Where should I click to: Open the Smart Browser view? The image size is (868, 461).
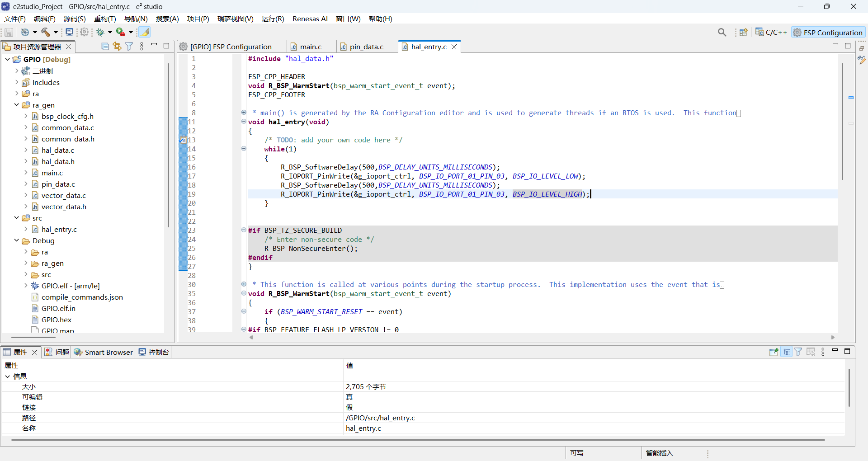pyautogui.click(x=104, y=352)
